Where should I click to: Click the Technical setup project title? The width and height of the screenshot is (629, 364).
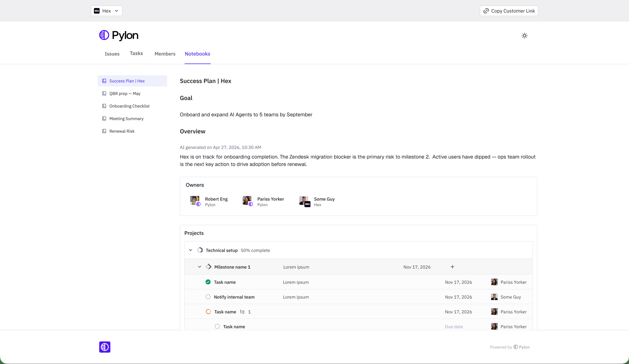tap(222, 251)
